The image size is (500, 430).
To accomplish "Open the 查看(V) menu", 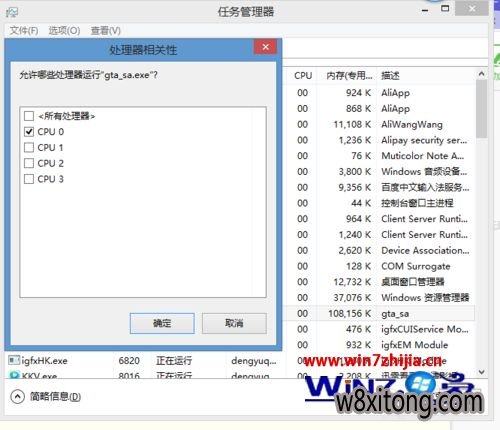I will (105, 31).
